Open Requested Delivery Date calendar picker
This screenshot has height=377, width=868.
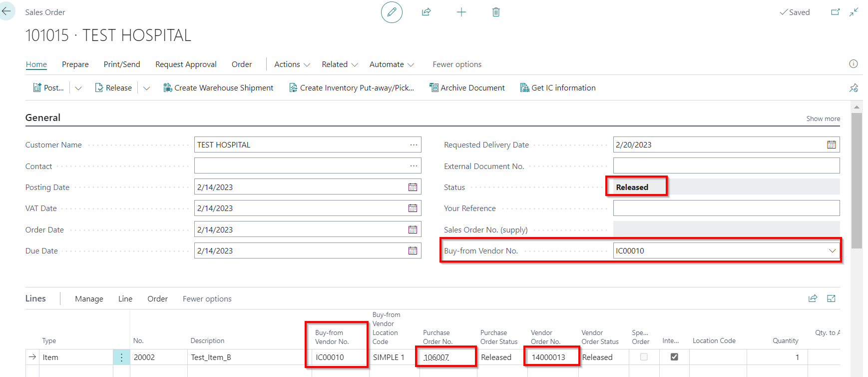831,144
